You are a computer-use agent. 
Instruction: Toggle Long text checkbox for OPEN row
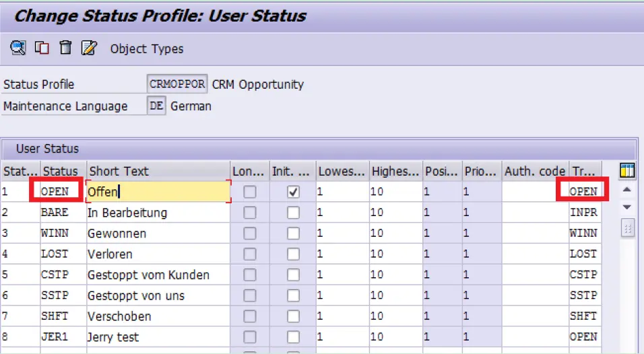coord(250,192)
